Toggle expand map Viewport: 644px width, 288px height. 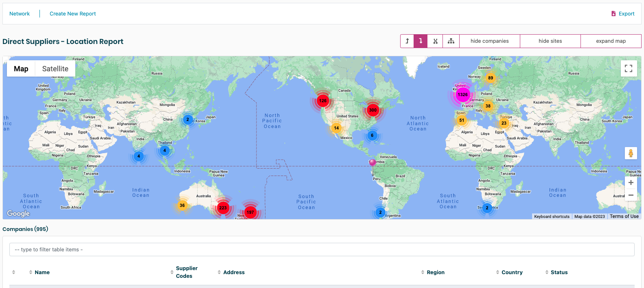tap(611, 41)
